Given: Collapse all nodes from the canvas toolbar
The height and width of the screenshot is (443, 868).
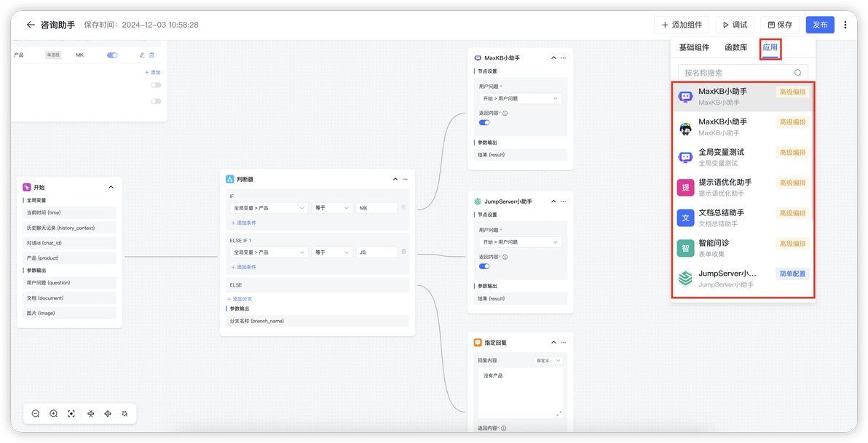Looking at the screenshot, I should point(91,414).
